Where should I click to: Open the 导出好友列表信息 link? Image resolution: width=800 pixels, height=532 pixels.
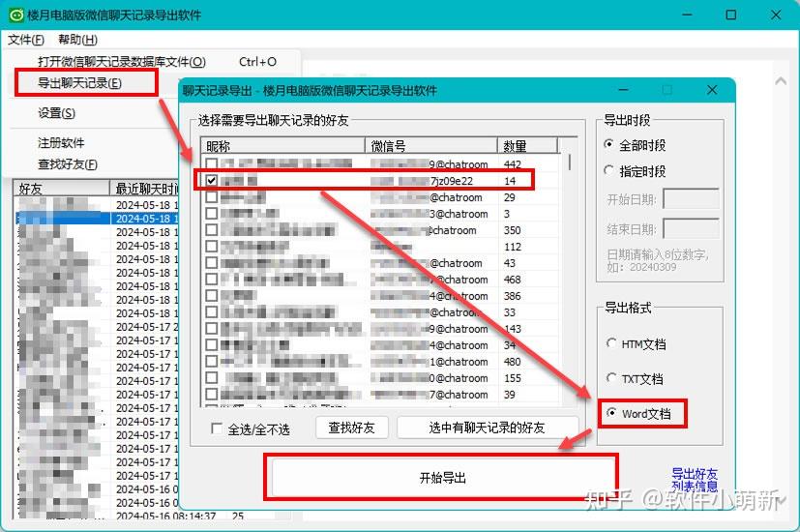tap(695, 480)
